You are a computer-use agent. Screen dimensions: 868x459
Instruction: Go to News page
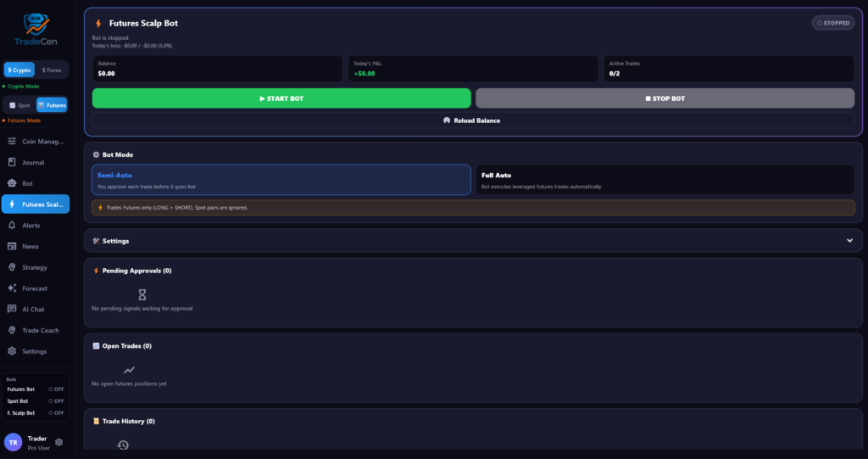36,246
